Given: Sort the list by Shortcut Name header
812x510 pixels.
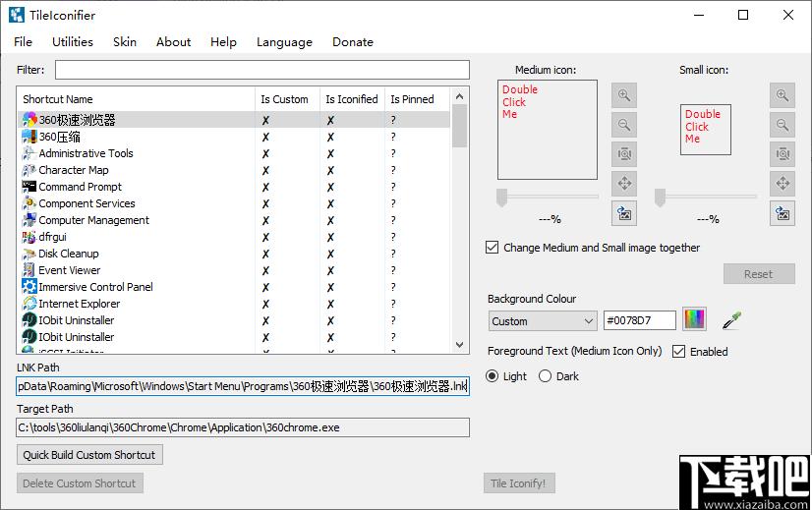Looking at the screenshot, I should click(x=136, y=99).
